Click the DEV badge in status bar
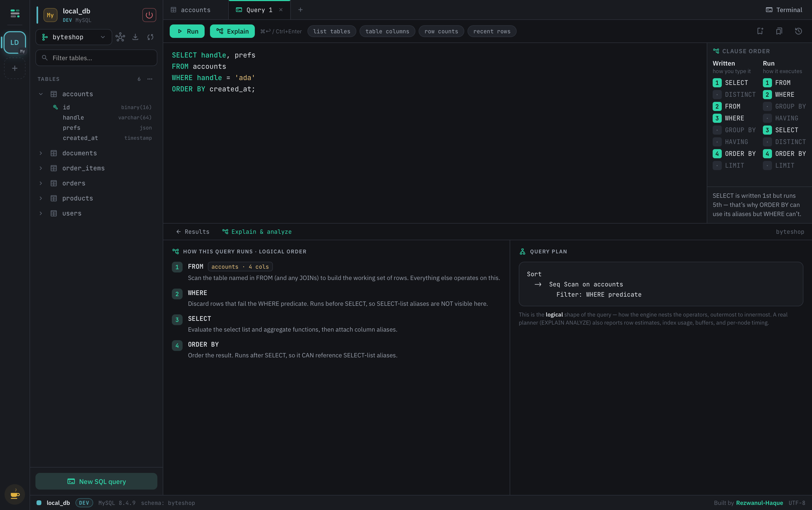This screenshot has height=510, width=812. pos(84,503)
